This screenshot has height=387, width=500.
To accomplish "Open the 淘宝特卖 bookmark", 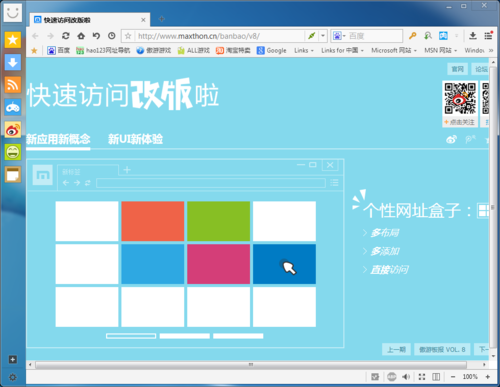I will (233, 50).
